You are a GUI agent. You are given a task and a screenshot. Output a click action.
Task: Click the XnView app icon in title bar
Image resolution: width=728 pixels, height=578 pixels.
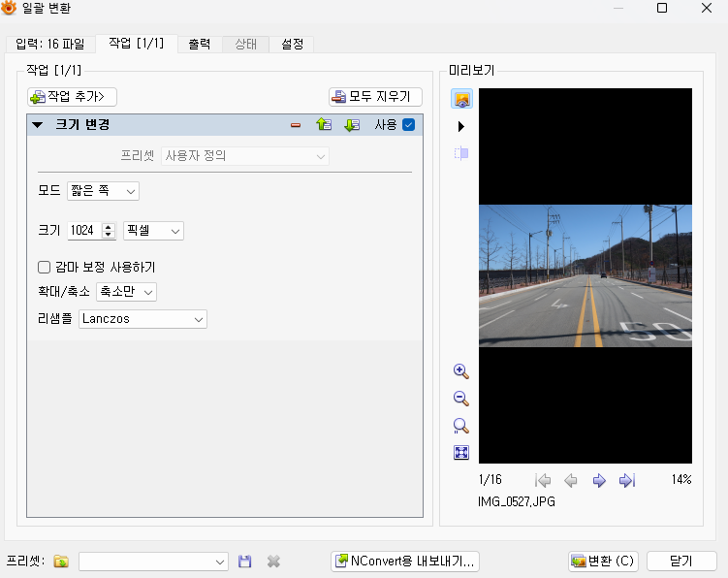9,8
